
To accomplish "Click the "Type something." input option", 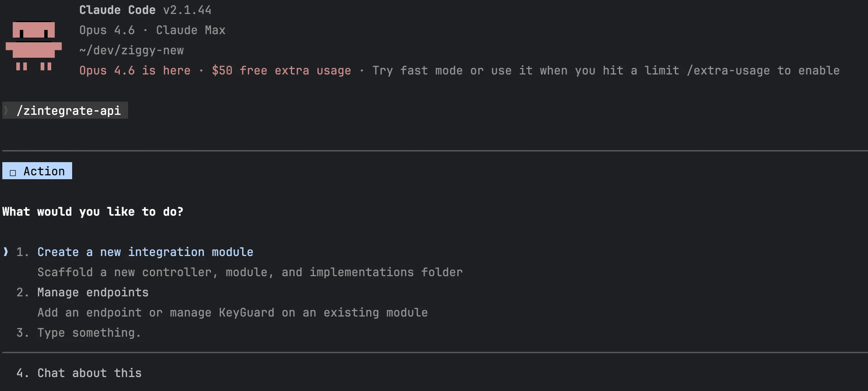I will [89, 333].
